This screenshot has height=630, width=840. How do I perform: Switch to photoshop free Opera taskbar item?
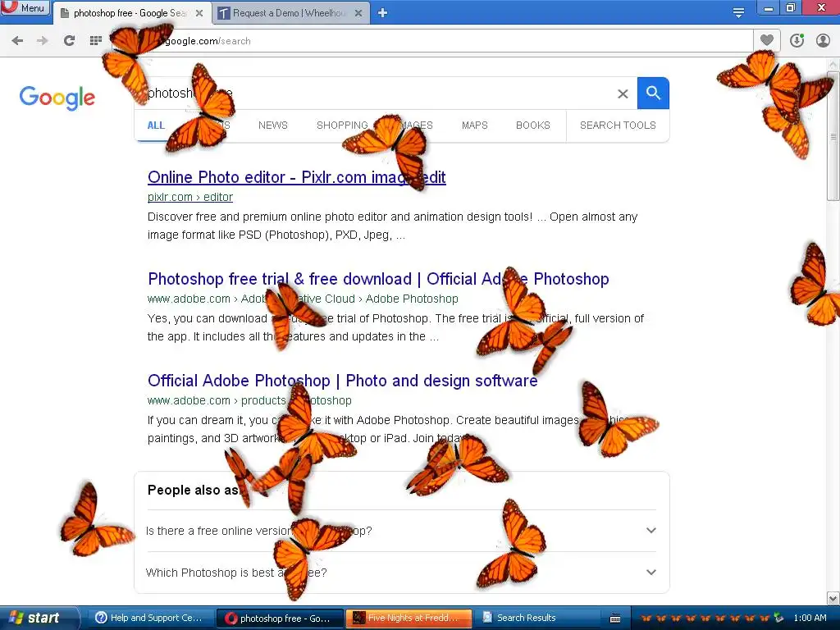pos(280,619)
